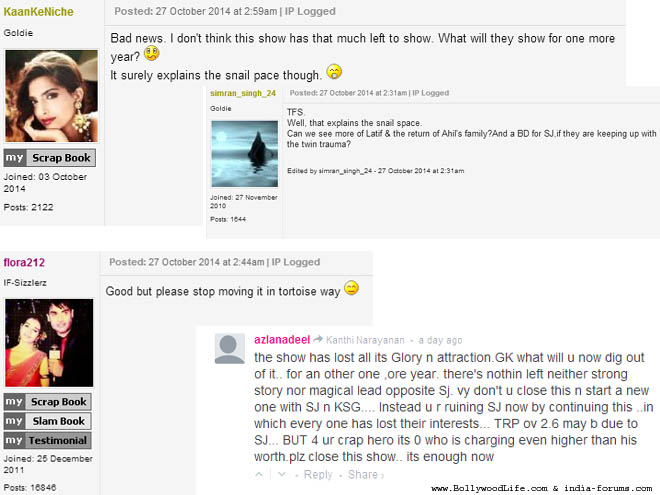Click the confused emoji after 'year?'
This screenshot has width=660, height=495.
pyautogui.click(x=152, y=53)
